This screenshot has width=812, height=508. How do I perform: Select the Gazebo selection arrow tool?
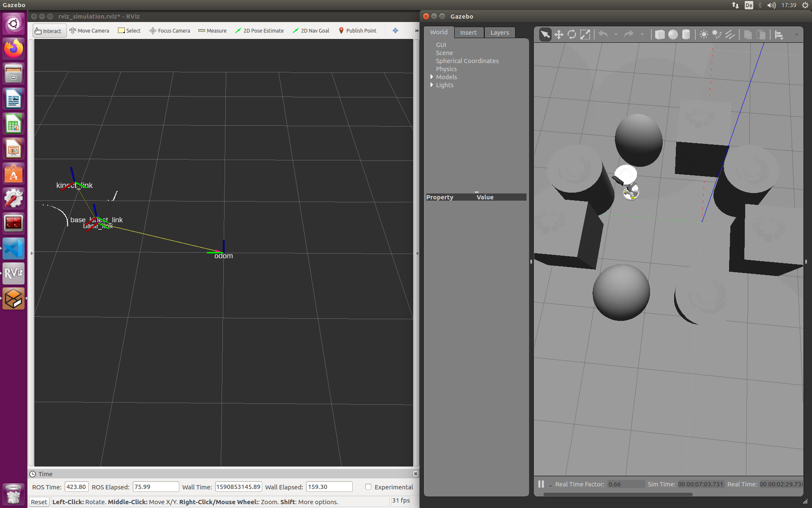(545, 34)
